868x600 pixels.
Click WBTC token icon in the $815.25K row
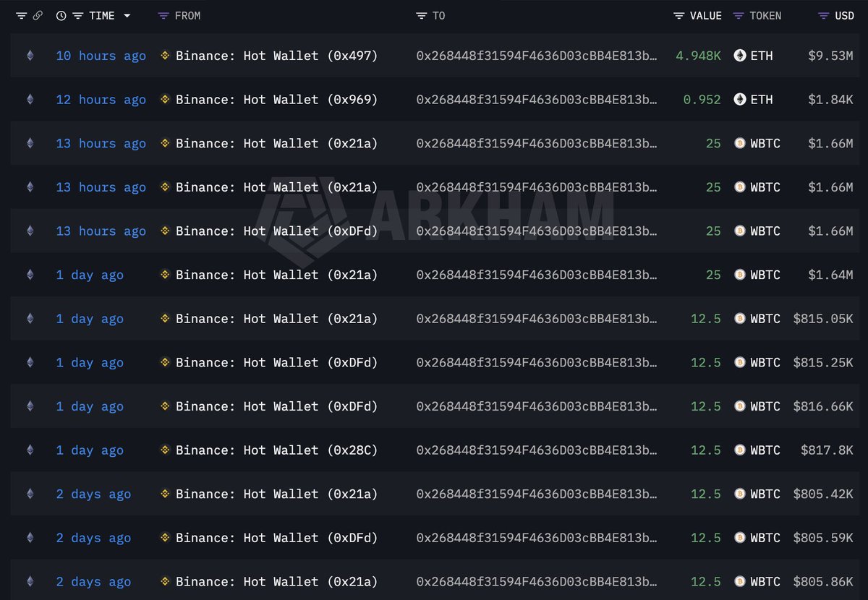click(x=740, y=362)
